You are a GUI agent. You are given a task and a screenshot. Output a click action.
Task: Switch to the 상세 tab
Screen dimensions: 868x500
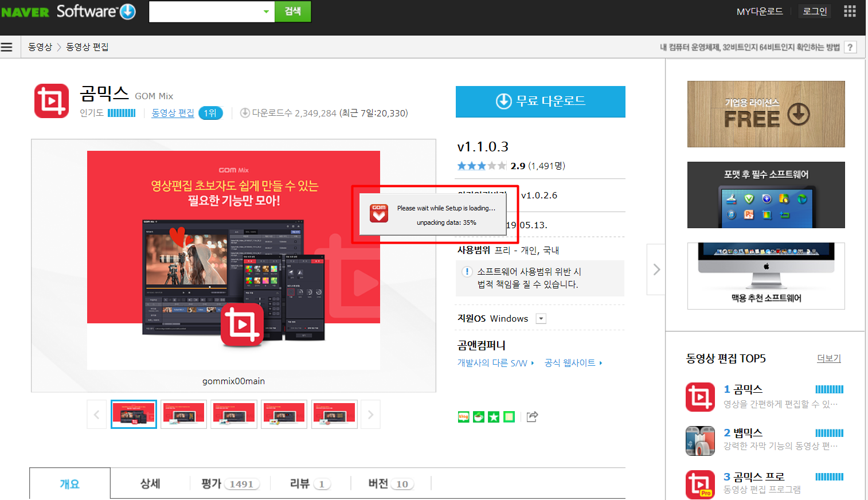click(x=150, y=484)
